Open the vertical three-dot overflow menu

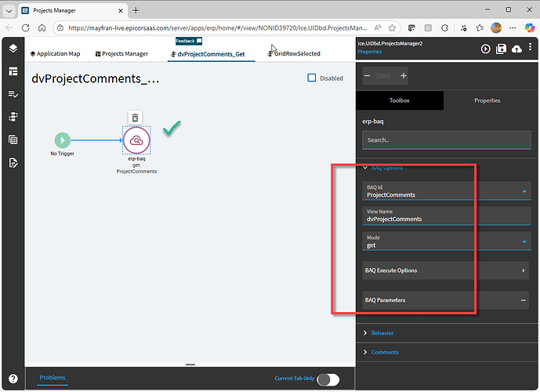coord(531,47)
